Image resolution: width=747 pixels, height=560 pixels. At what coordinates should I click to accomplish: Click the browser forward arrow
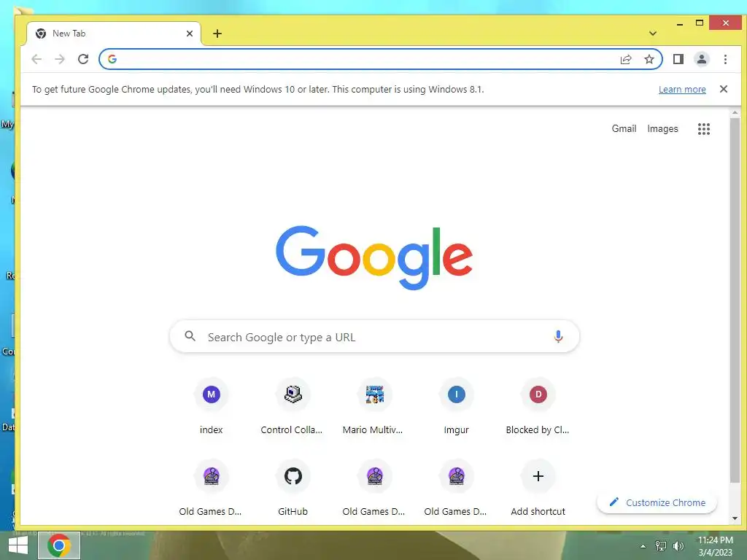[60, 59]
